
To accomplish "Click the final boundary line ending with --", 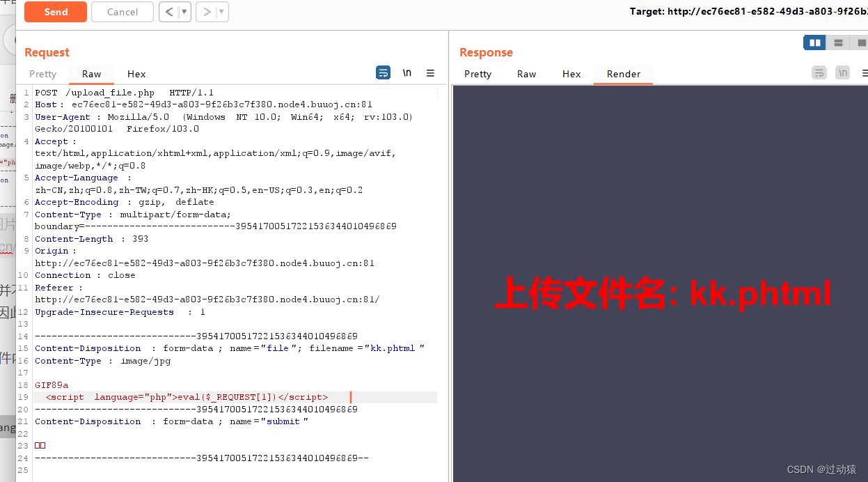I will coord(202,458).
